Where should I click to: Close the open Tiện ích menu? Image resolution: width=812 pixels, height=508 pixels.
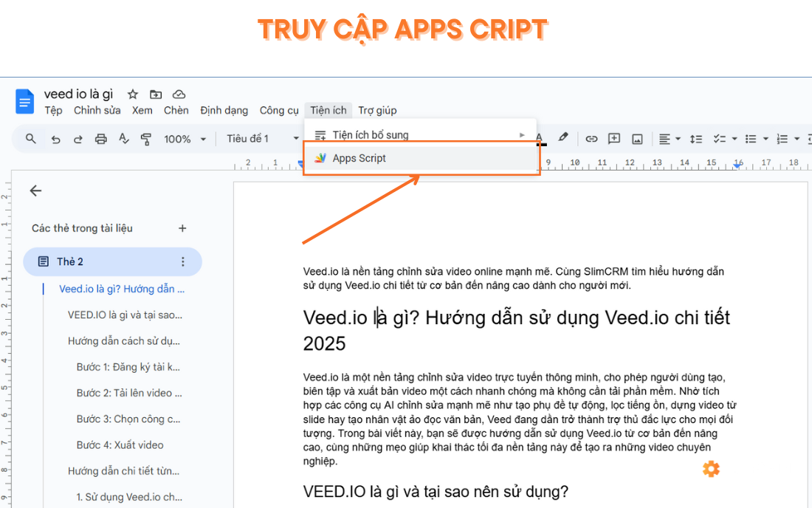328,110
